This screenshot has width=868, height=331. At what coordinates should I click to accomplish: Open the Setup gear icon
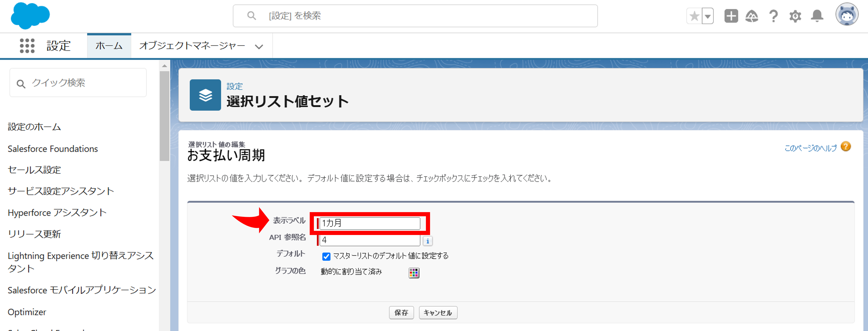[x=795, y=16]
